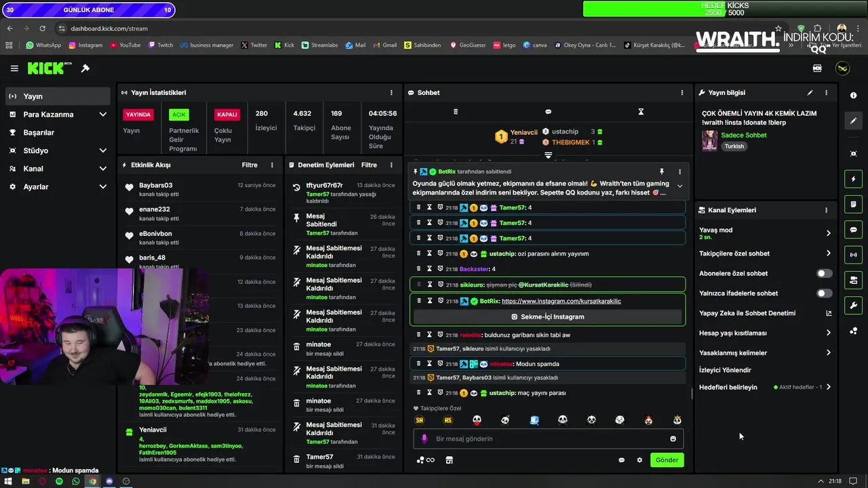Click the broadcast signal icon in right toolbar
The image size is (868, 488).
[853, 255]
